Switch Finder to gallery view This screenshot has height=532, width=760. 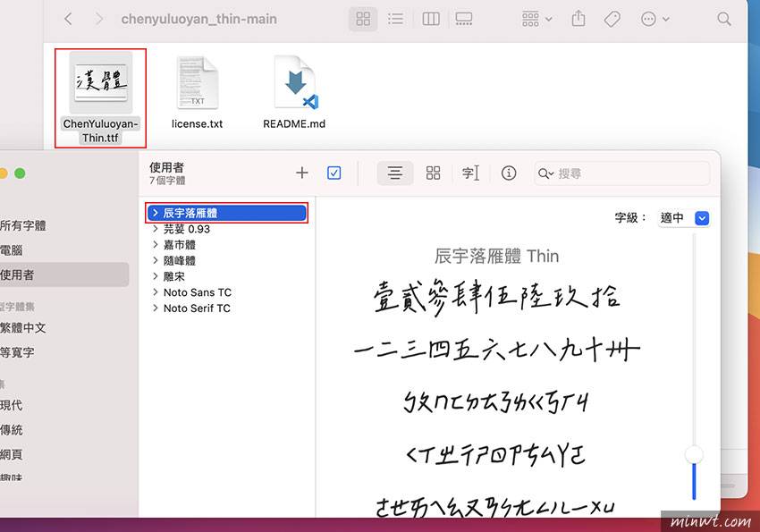click(x=463, y=19)
